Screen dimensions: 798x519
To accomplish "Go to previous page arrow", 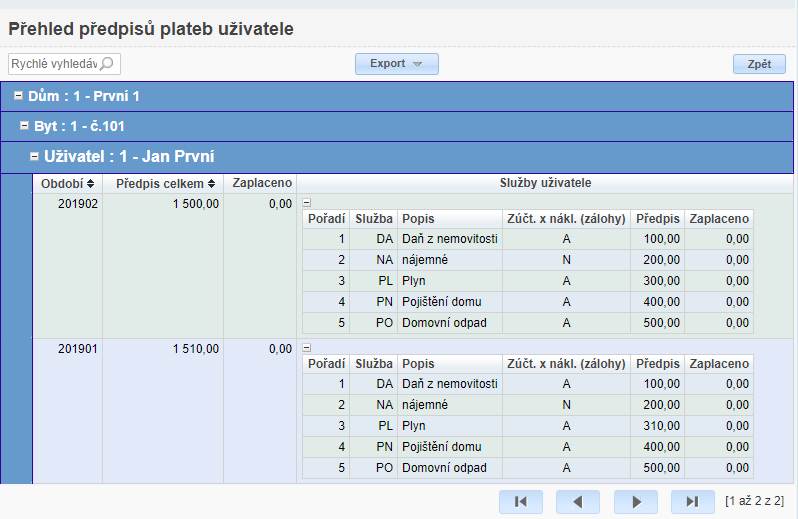I will (578, 502).
